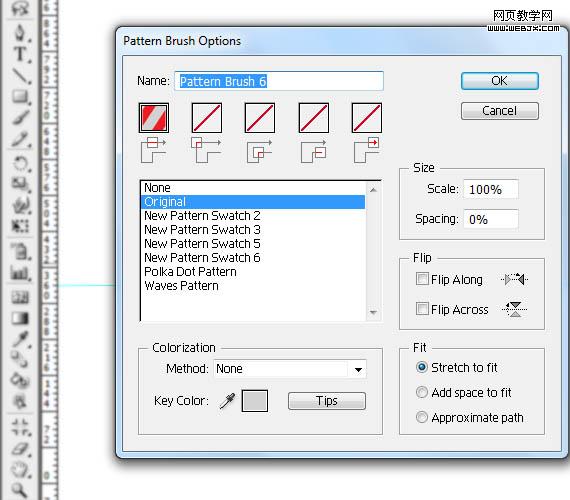Select the Pencil tool

click(x=20, y=140)
